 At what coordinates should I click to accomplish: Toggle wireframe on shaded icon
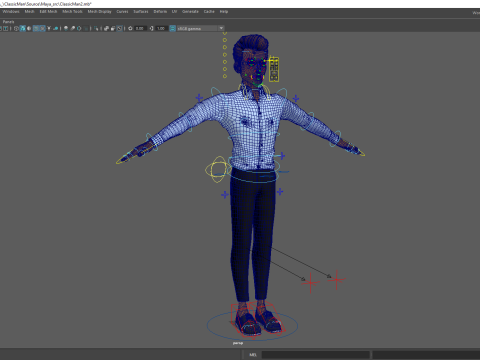(36, 28)
